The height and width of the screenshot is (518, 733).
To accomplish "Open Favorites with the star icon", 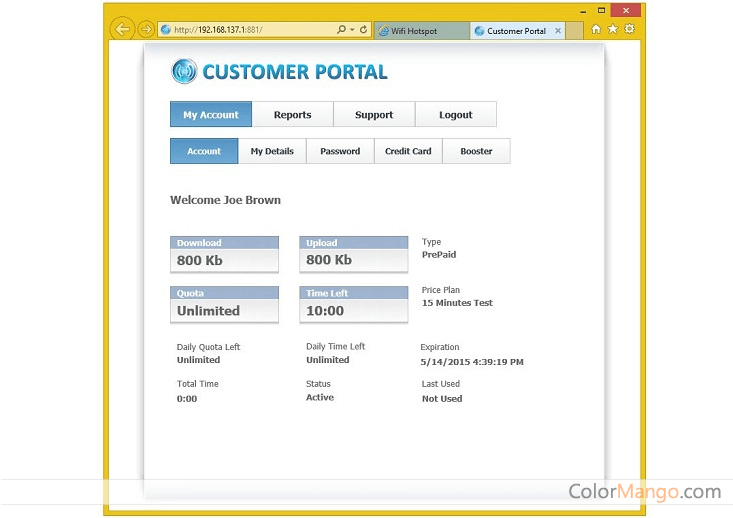I will [x=613, y=30].
